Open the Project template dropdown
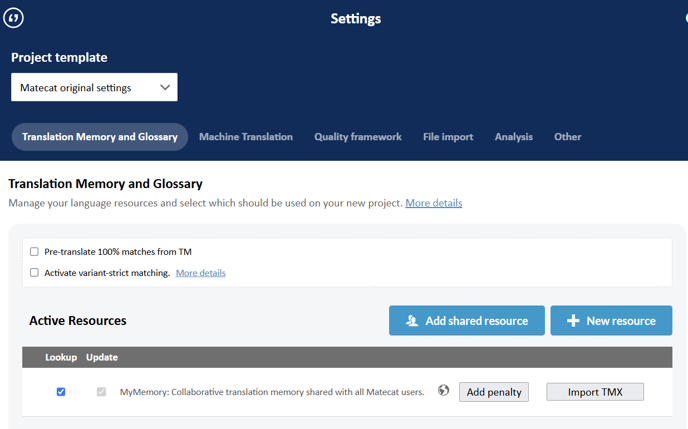Viewport: 688px width, 429px height. [x=94, y=88]
